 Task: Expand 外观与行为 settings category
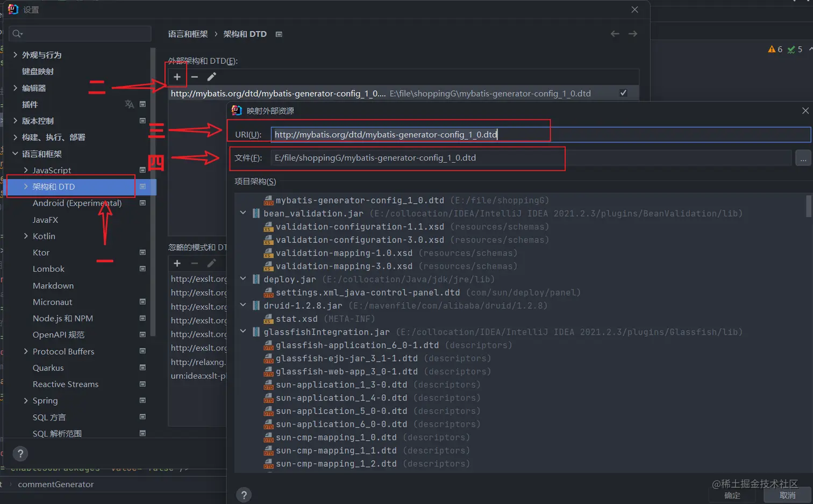tap(15, 55)
